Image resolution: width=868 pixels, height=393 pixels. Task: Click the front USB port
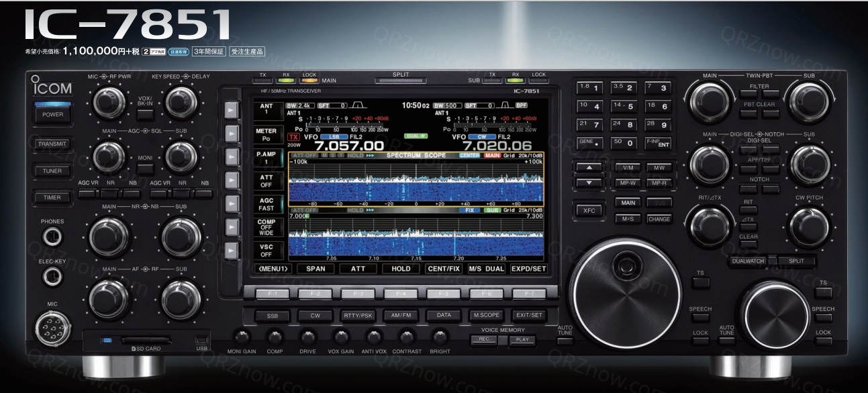[x=202, y=341]
